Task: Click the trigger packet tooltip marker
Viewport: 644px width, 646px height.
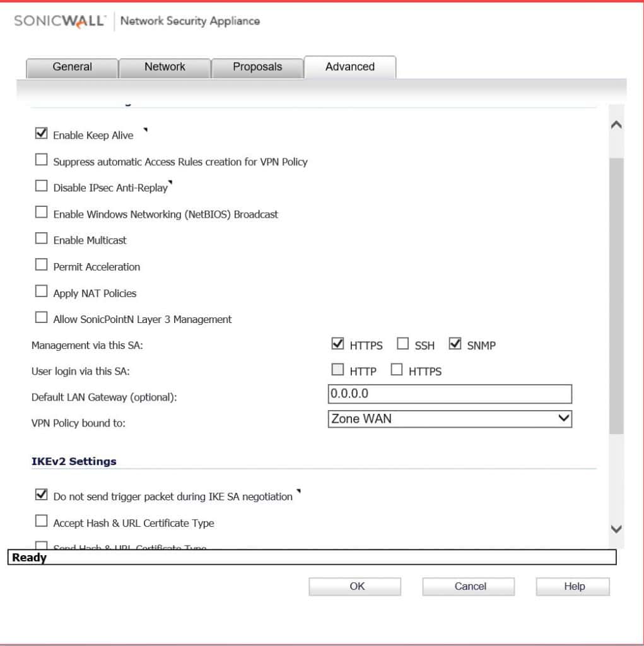Action: click(x=299, y=491)
